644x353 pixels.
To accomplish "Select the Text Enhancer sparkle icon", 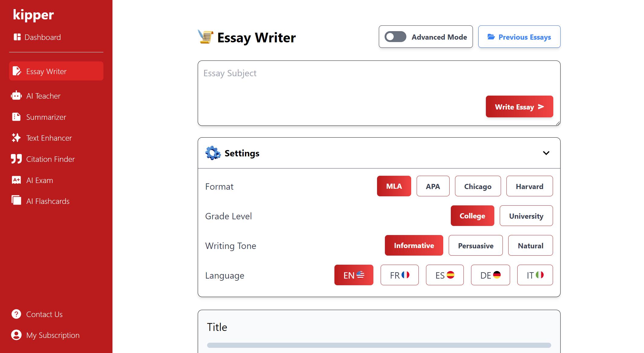I will (16, 138).
